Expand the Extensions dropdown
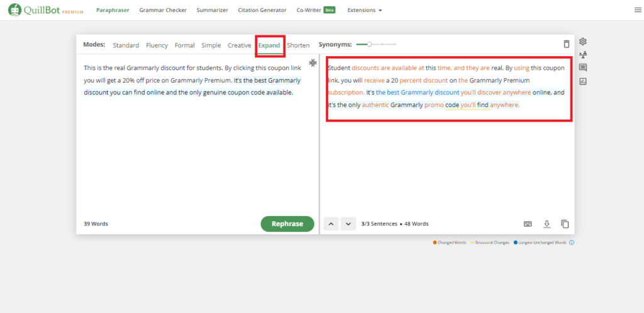644x313 pixels. point(365,10)
